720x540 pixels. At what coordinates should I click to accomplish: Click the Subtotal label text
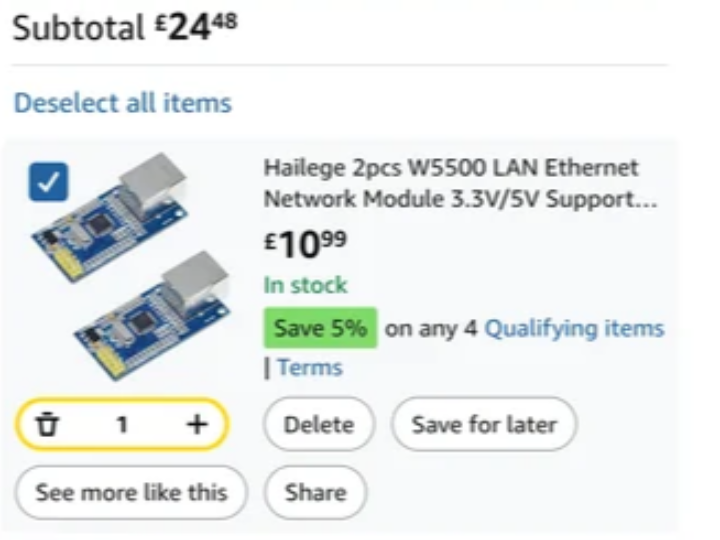[x=78, y=28]
